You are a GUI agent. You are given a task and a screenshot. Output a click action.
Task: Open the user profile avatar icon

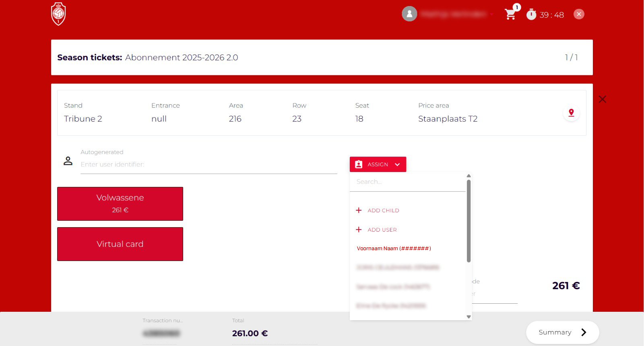(409, 14)
